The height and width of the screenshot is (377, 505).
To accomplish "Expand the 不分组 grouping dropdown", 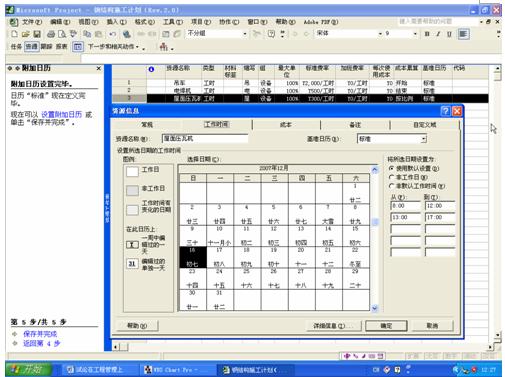I will 245,34.
